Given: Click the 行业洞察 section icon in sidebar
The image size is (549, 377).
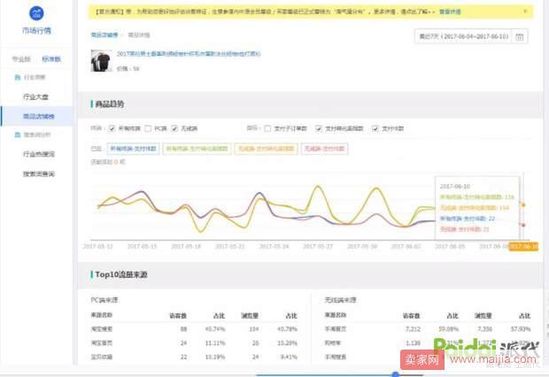Looking at the screenshot, I should tap(17, 77).
